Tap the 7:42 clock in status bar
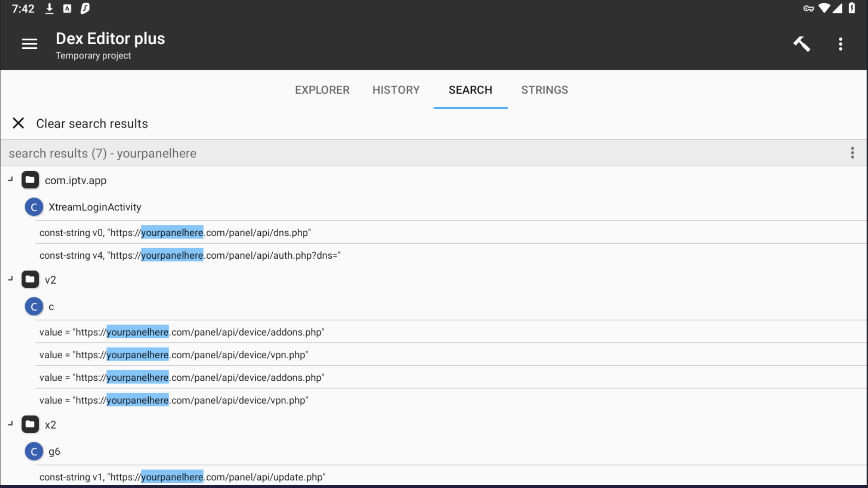The width and height of the screenshot is (868, 488). tap(23, 9)
